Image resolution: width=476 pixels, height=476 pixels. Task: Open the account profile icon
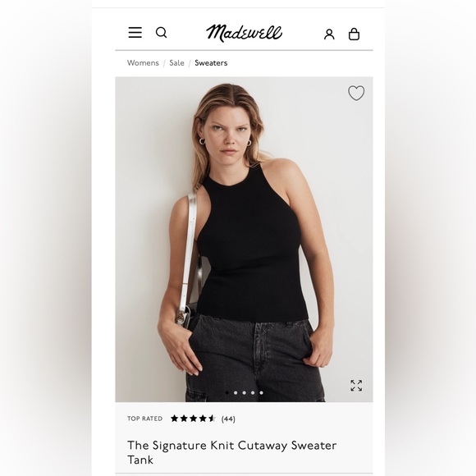(x=329, y=34)
